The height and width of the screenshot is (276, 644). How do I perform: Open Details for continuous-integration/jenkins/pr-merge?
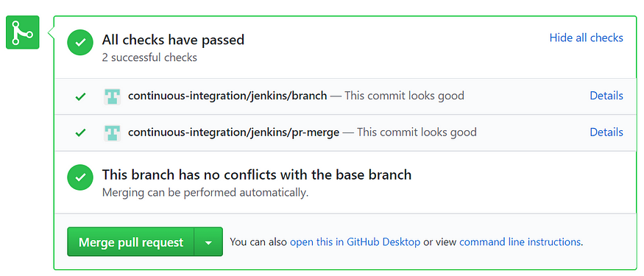point(606,132)
